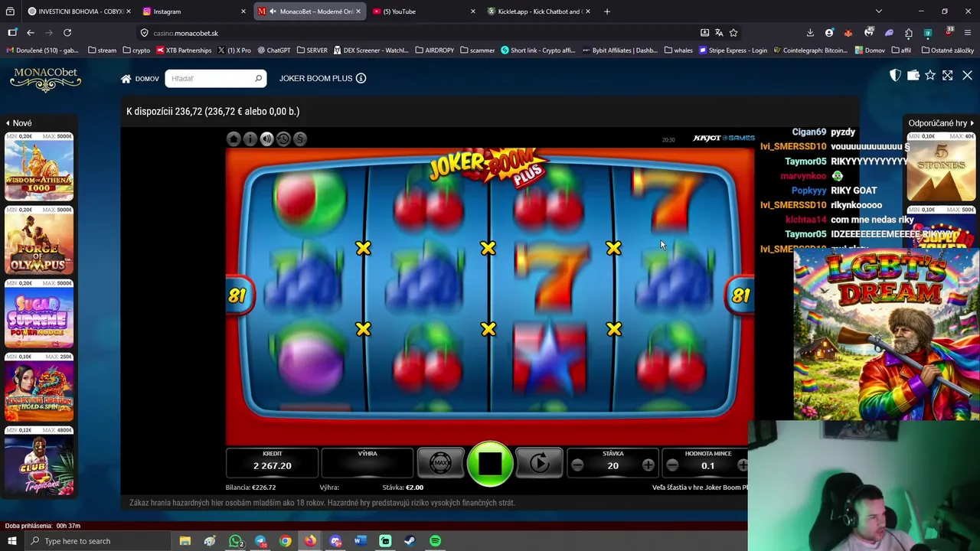Bookmark this page with star icon
Viewport: 980px width, 551px height.
[733, 33]
